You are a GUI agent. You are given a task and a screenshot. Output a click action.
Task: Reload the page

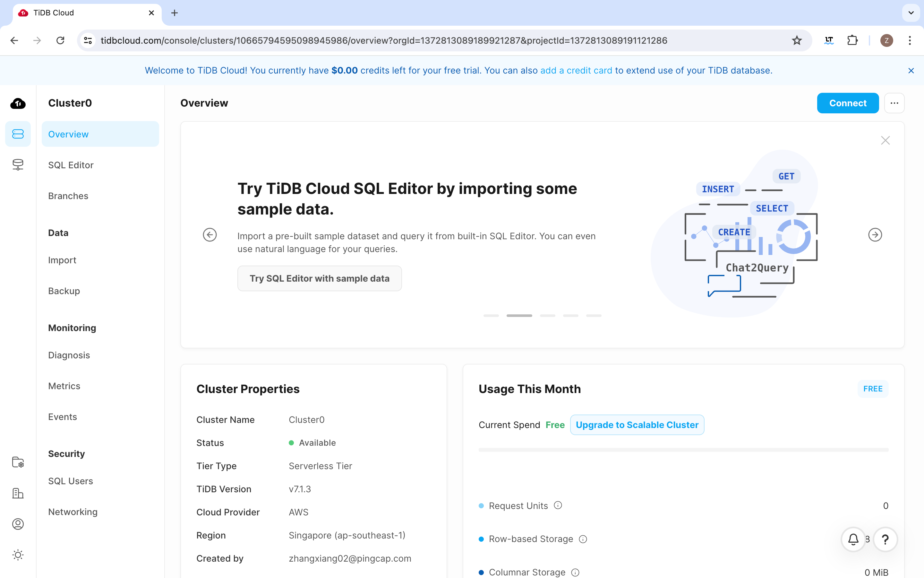pos(60,40)
